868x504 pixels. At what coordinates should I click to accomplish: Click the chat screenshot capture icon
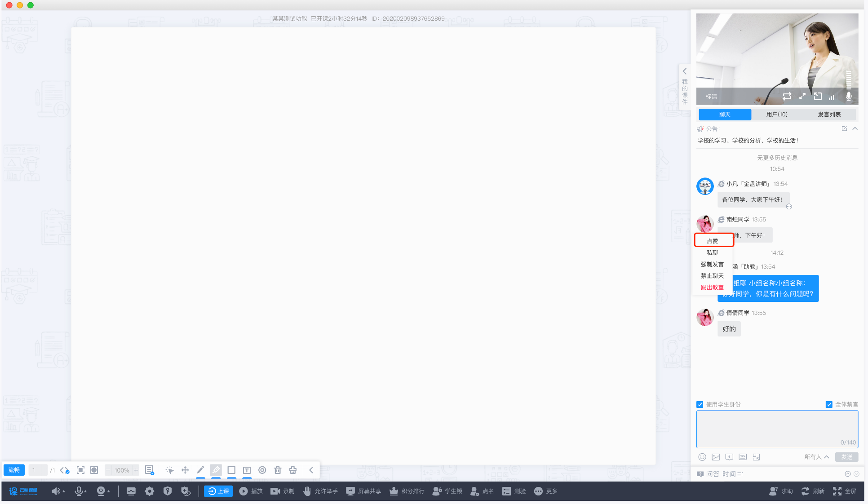pos(756,457)
